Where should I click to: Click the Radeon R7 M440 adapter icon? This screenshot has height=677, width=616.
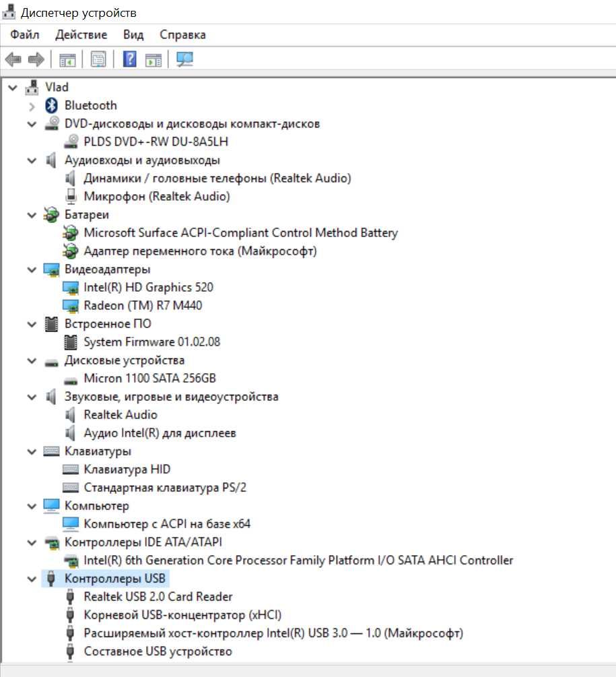71,306
